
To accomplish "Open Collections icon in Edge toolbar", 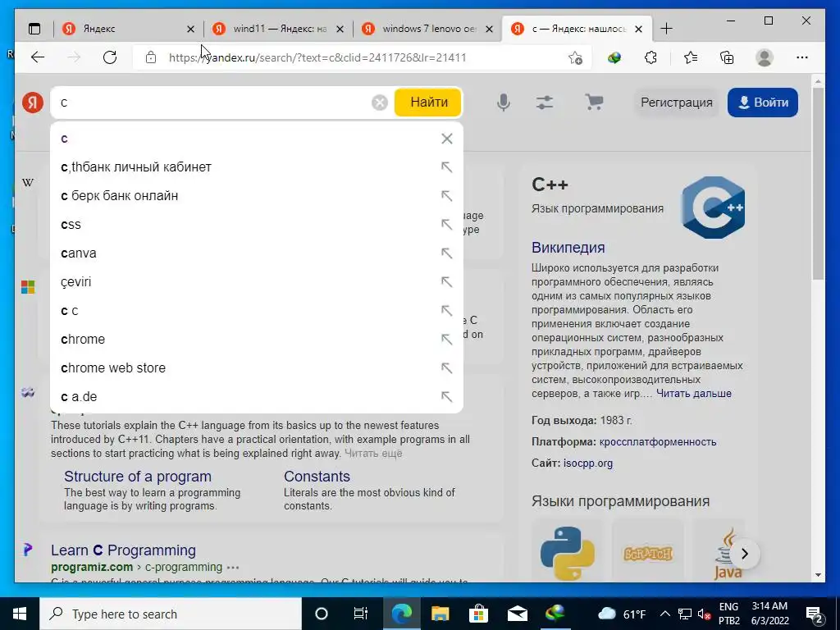I will tap(727, 57).
